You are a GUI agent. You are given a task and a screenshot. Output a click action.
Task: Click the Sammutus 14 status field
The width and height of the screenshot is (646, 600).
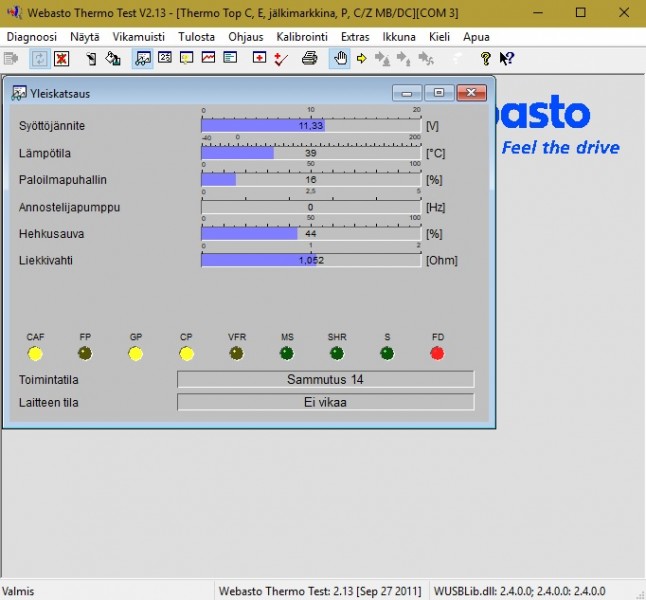tap(325, 380)
